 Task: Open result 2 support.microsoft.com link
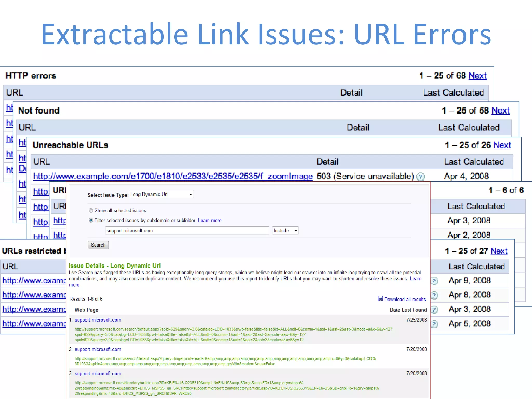pos(98,349)
